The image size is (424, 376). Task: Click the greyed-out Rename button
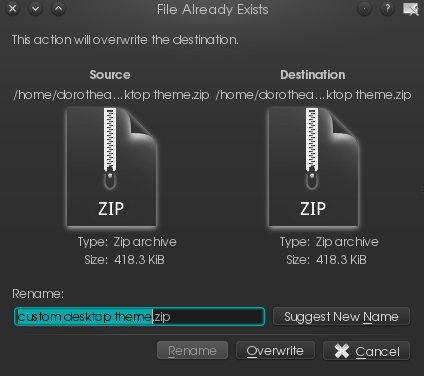[192, 351]
